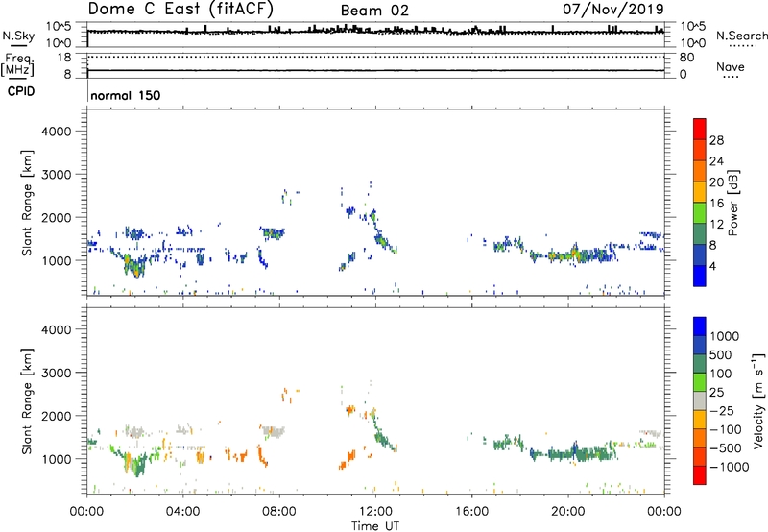Click the date '07/Nov/2019'
This screenshot has width=768, height=532.
[613, 9]
